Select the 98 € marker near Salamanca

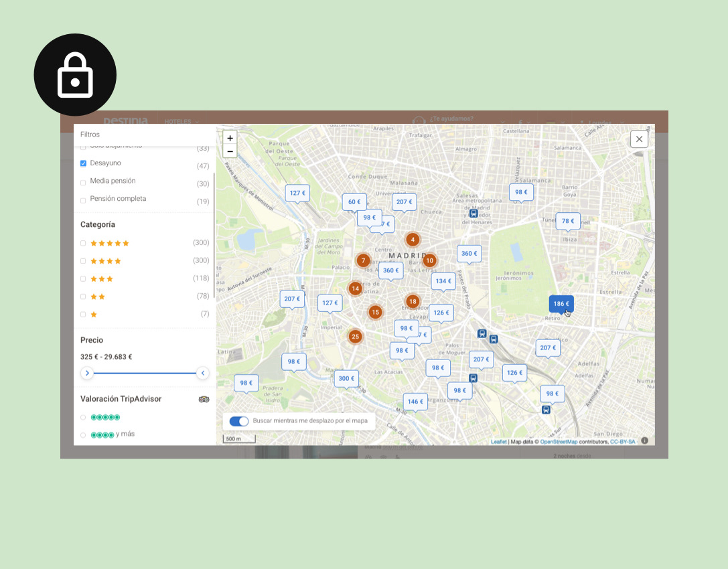[x=521, y=192]
